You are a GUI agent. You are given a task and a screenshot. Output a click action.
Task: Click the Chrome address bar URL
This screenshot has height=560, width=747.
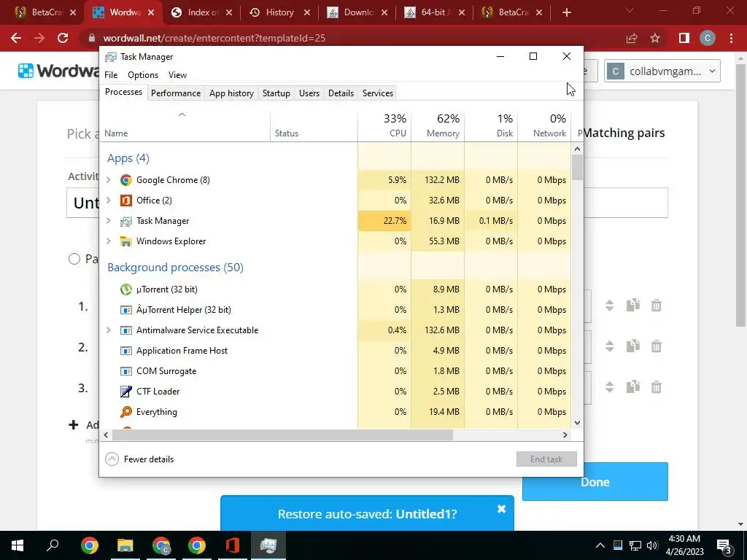tap(214, 38)
